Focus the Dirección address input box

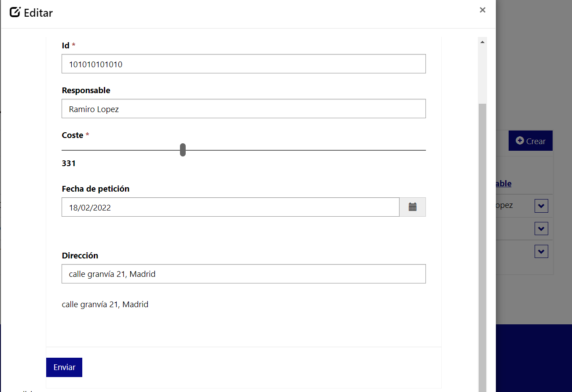(243, 274)
